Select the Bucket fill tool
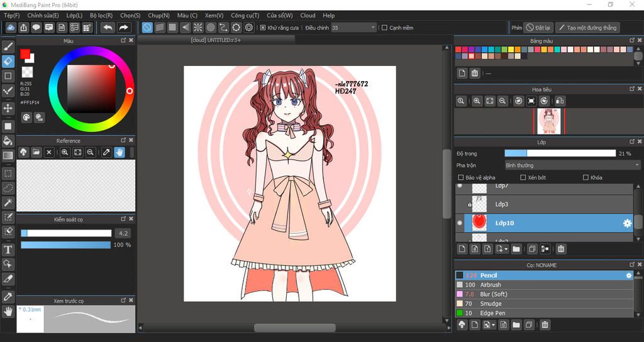This screenshot has width=644, height=342. coord(8,141)
